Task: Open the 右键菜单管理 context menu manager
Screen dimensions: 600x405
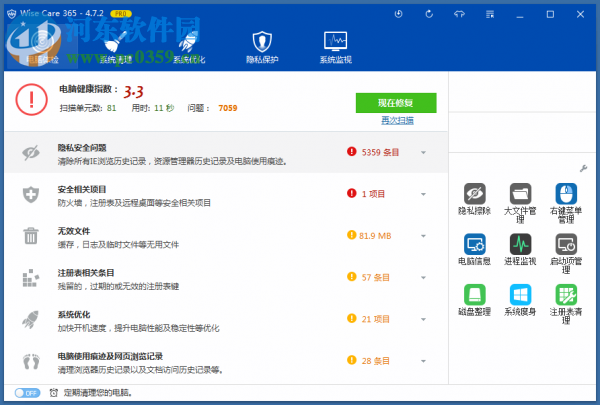Action: [566, 203]
